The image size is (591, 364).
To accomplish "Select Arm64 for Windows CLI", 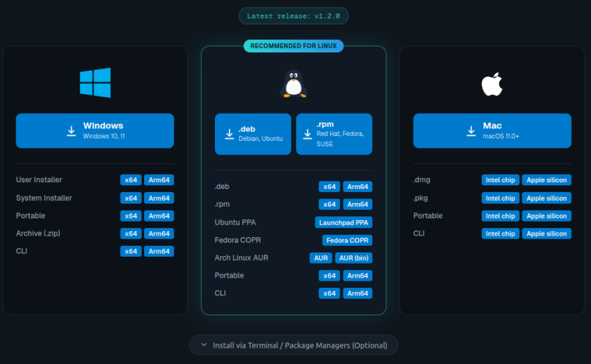I will point(159,251).
